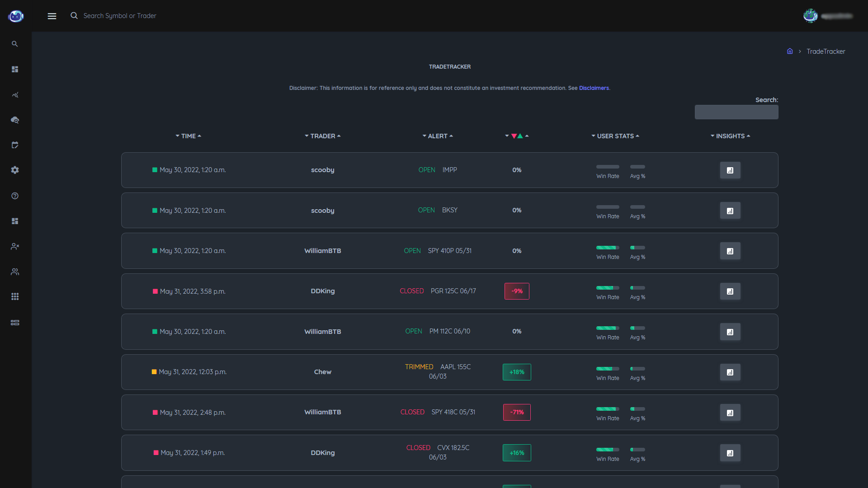Open insights for SPY 410P 05/31 row
Screen dimensions: 868x488
tap(730, 251)
